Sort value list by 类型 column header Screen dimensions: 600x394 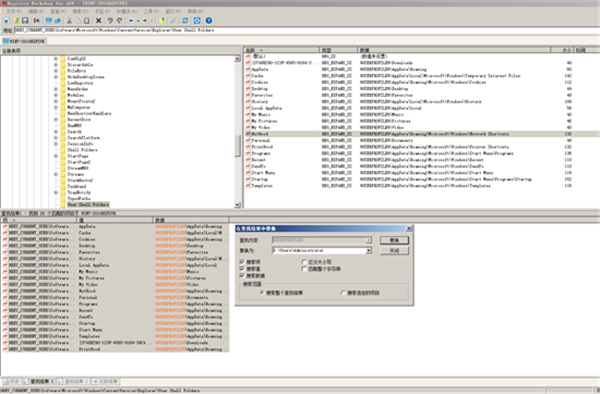point(338,50)
